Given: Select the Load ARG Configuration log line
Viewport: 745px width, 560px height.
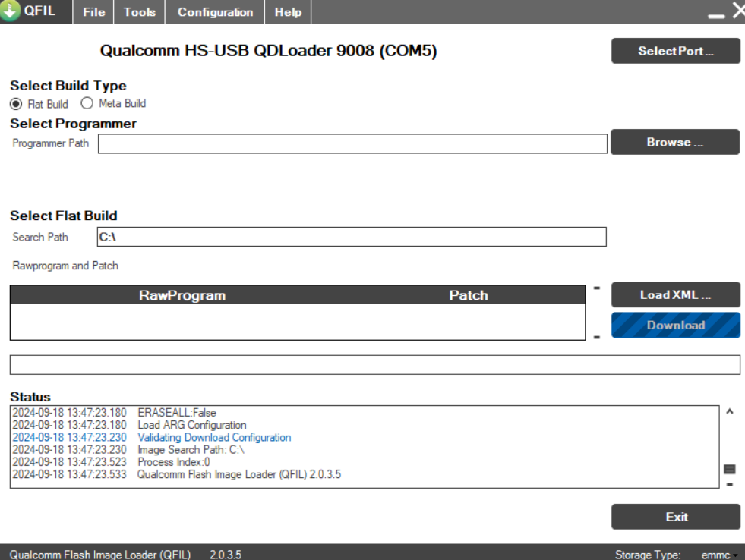Looking at the screenshot, I should tap(129, 425).
